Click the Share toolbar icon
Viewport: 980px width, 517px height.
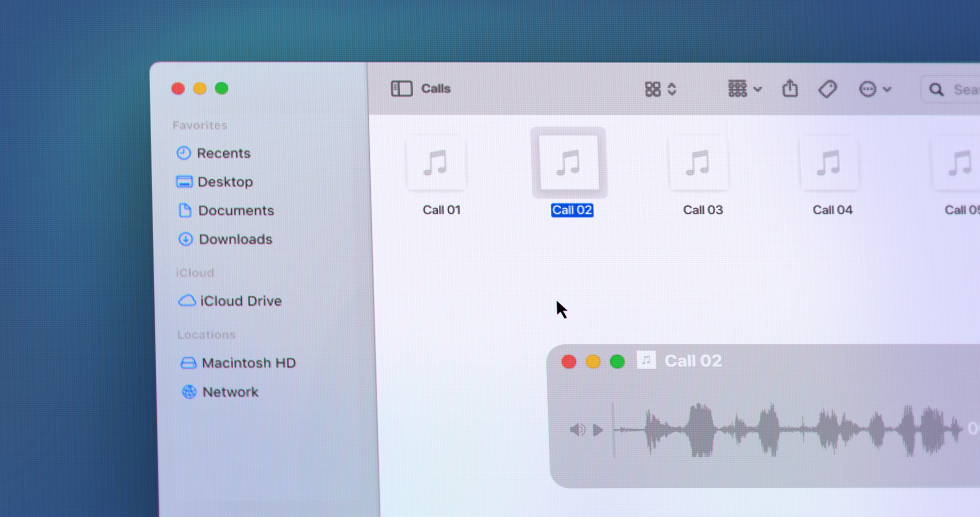point(790,89)
